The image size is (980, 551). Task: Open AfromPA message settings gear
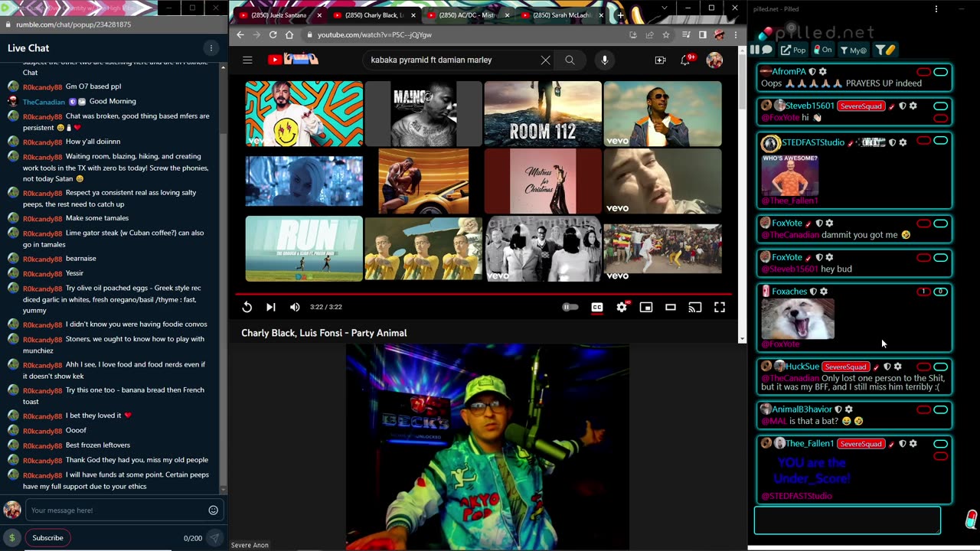pyautogui.click(x=823, y=72)
